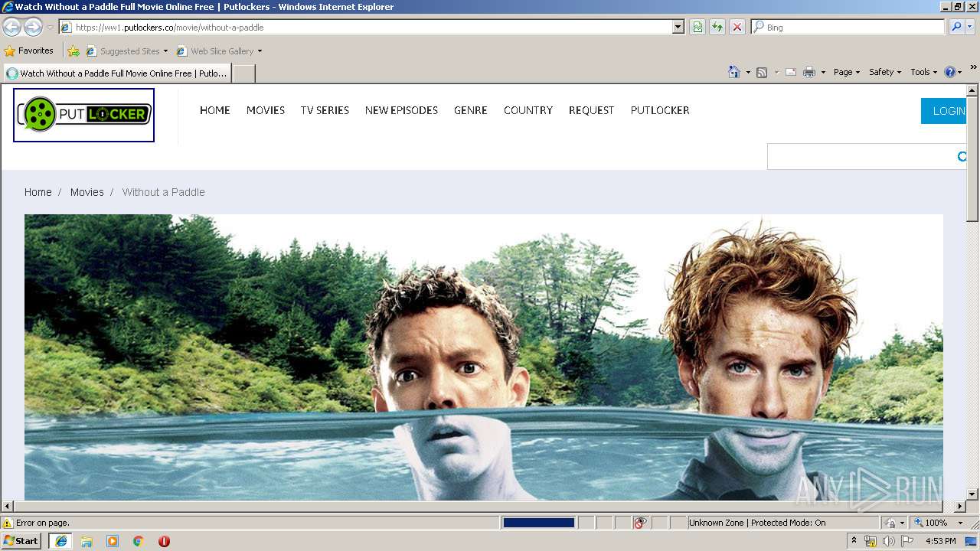Open recent pages dropdown arrow
This screenshot has height=551, width=980.
tap(50, 27)
